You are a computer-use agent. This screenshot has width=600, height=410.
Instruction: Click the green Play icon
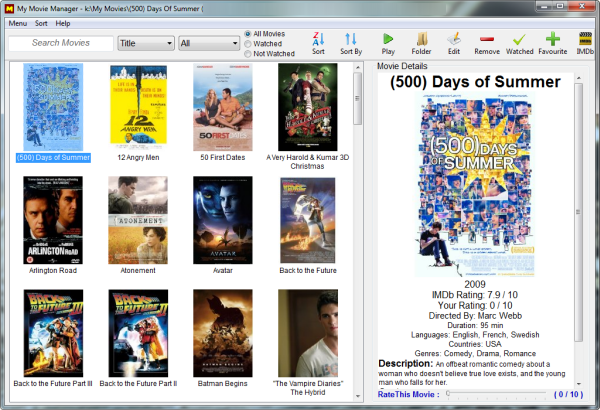(x=388, y=39)
